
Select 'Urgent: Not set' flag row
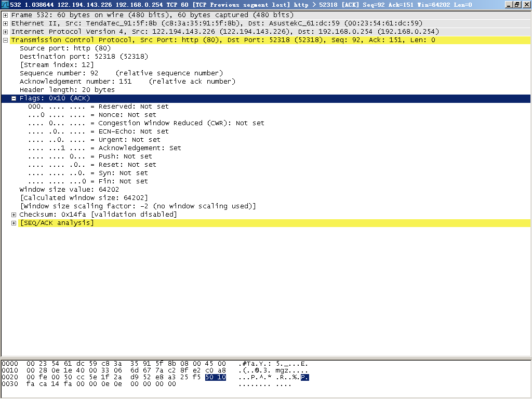[x=94, y=140]
